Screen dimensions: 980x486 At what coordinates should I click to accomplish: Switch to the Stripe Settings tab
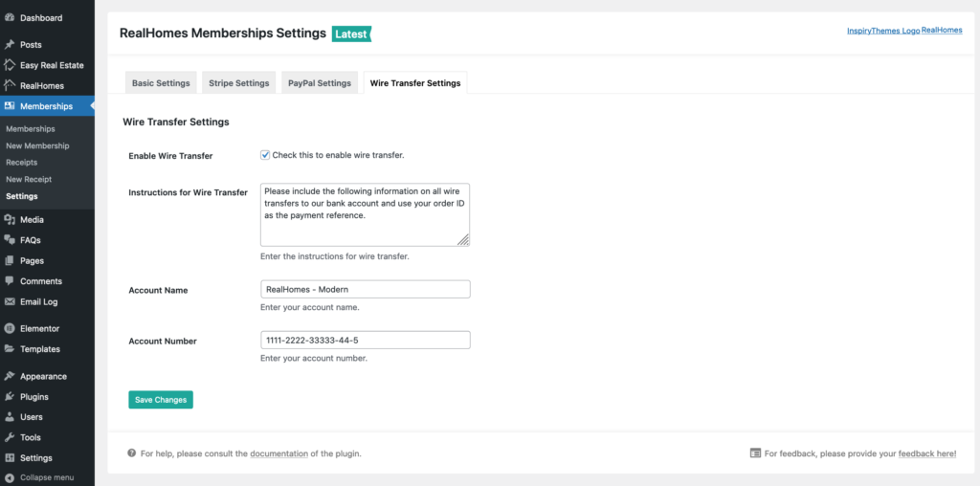point(238,83)
